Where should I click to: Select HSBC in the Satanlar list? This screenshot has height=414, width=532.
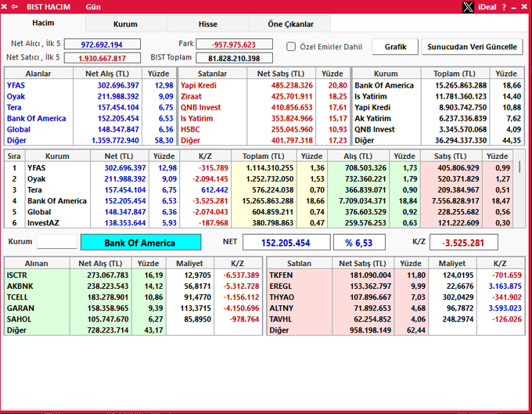190,129
